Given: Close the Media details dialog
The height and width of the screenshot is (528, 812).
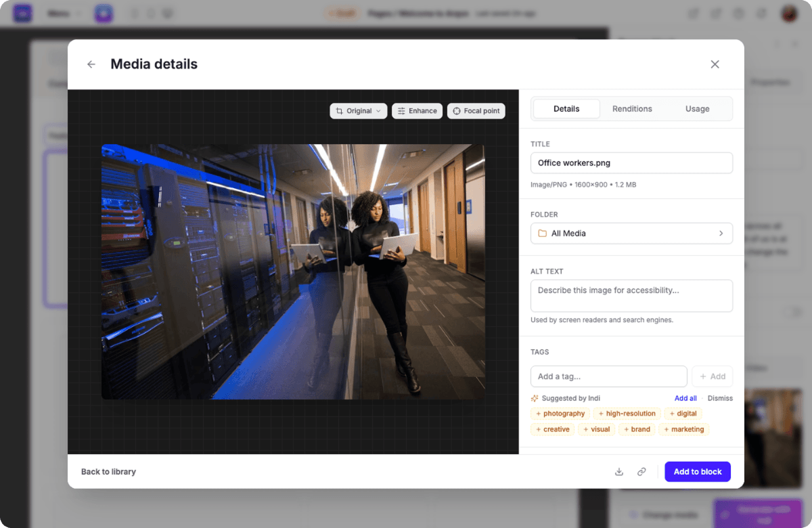Looking at the screenshot, I should coord(715,64).
